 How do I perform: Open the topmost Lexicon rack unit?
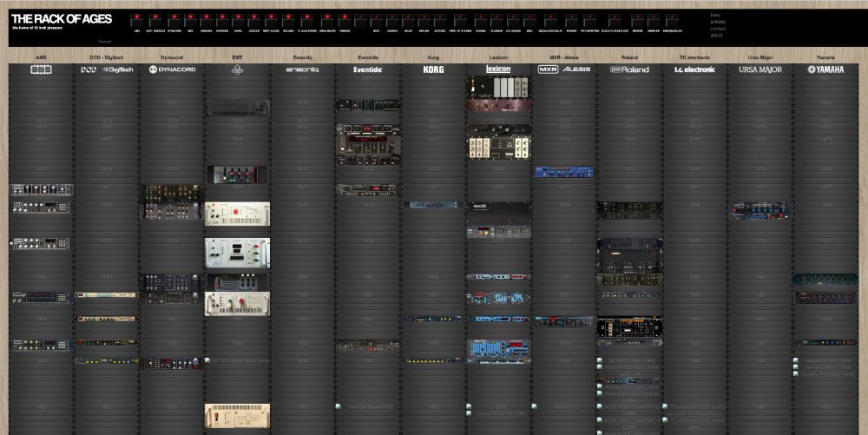click(498, 87)
